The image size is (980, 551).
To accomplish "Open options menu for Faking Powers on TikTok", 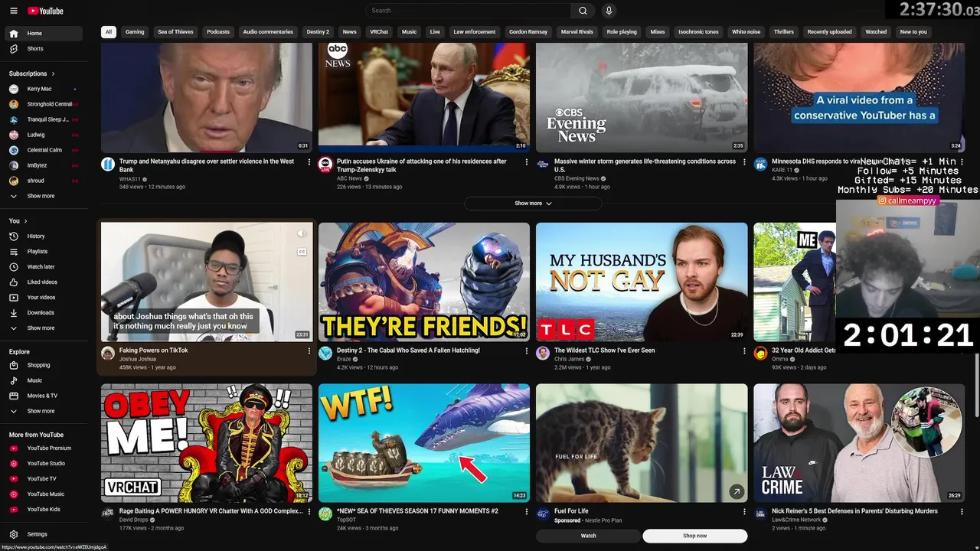I will coord(309,351).
